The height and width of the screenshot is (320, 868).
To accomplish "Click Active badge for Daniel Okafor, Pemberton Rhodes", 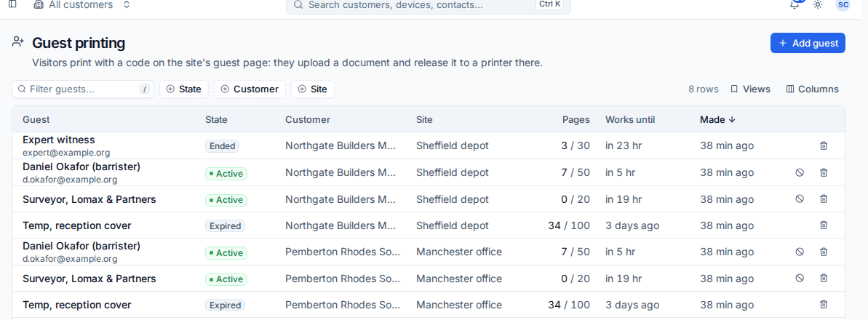I will tap(226, 252).
